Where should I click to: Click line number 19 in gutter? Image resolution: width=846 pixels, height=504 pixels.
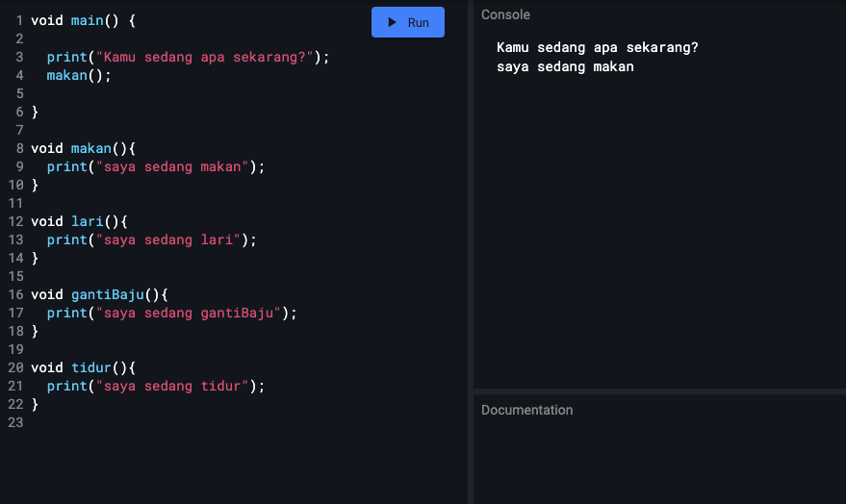pyautogui.click(x=15, y=349)
